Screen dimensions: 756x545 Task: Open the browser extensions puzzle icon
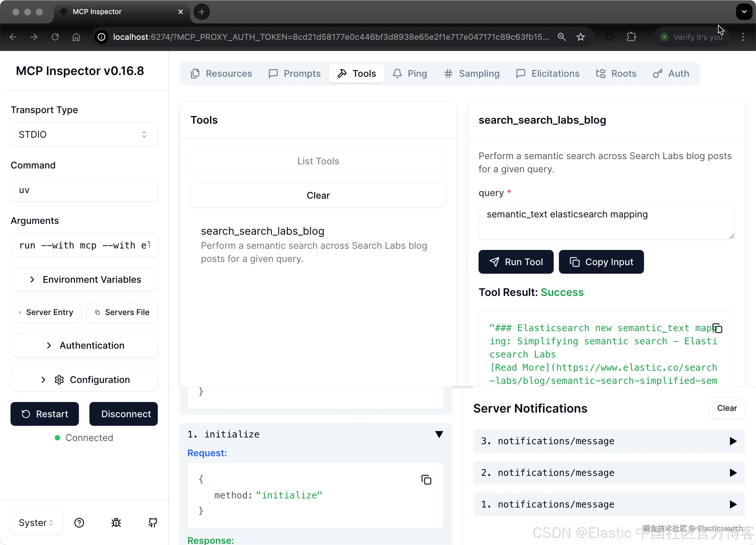point(631,37)
